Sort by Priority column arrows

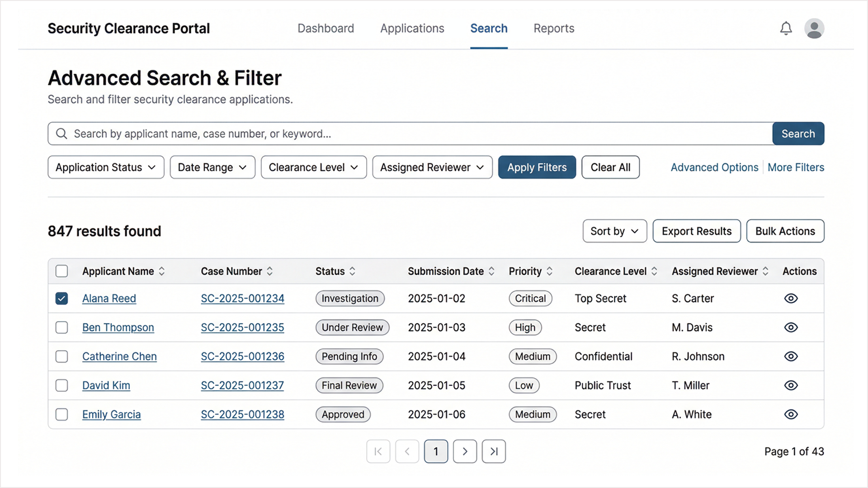(549, 271)
